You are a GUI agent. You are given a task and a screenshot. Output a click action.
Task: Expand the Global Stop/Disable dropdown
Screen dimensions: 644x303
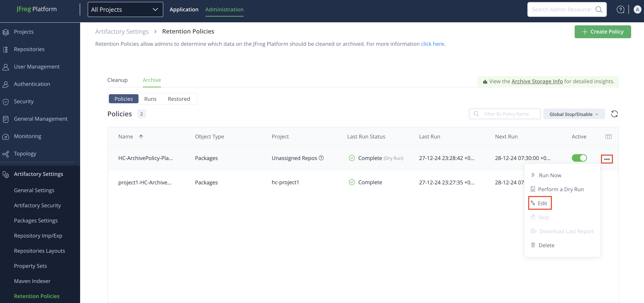[x=574, y=114]
